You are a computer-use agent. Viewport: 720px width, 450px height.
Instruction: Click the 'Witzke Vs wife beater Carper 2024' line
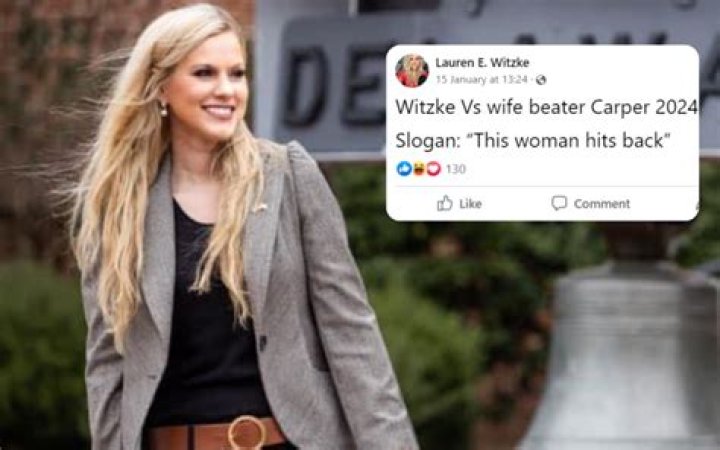pos(546,107)
